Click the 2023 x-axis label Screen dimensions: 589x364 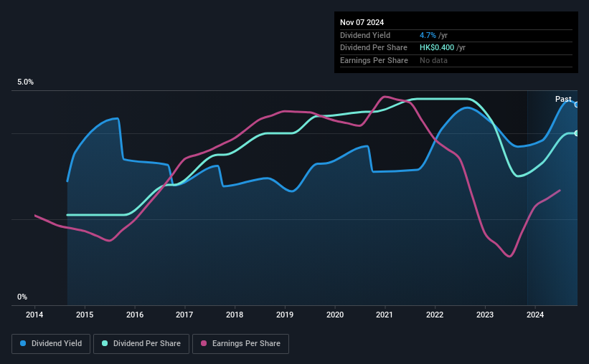485,315
